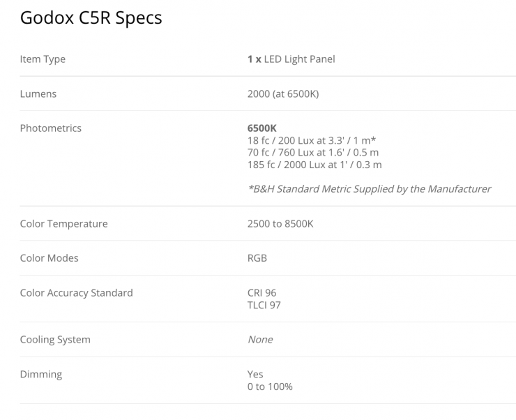Select the "RGB" color mode value
Image resolution: width=516 pixels, height=420 pixels.
257,258
